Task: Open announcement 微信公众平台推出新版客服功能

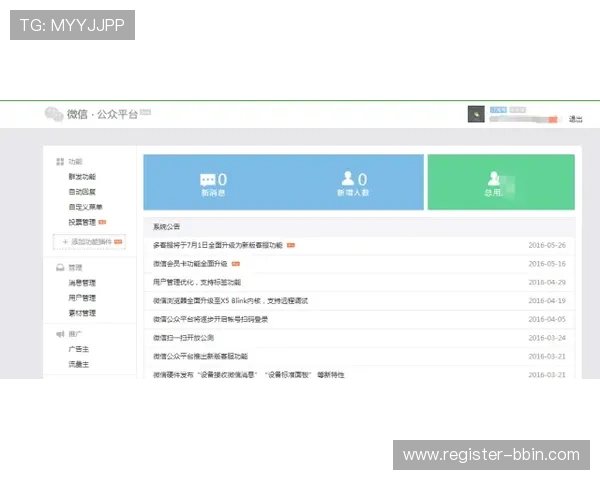Action: pyautogui.click(x=200, y=356)
